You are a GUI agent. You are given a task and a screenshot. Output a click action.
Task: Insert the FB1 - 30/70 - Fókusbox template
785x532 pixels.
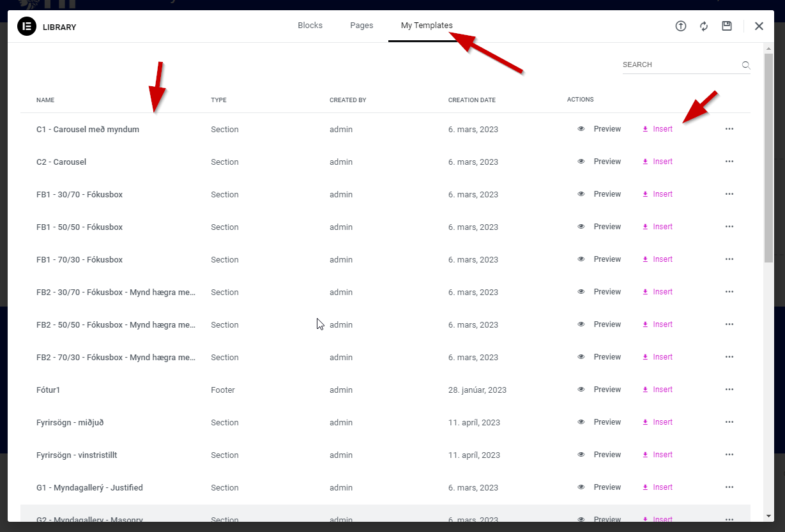point(657,194)
